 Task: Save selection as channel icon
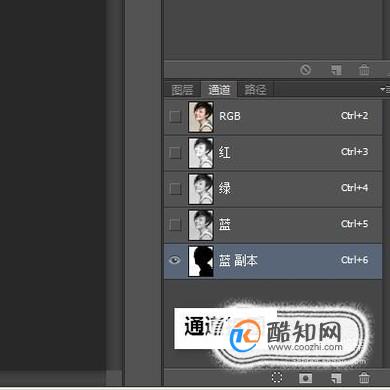click(305, 378)
